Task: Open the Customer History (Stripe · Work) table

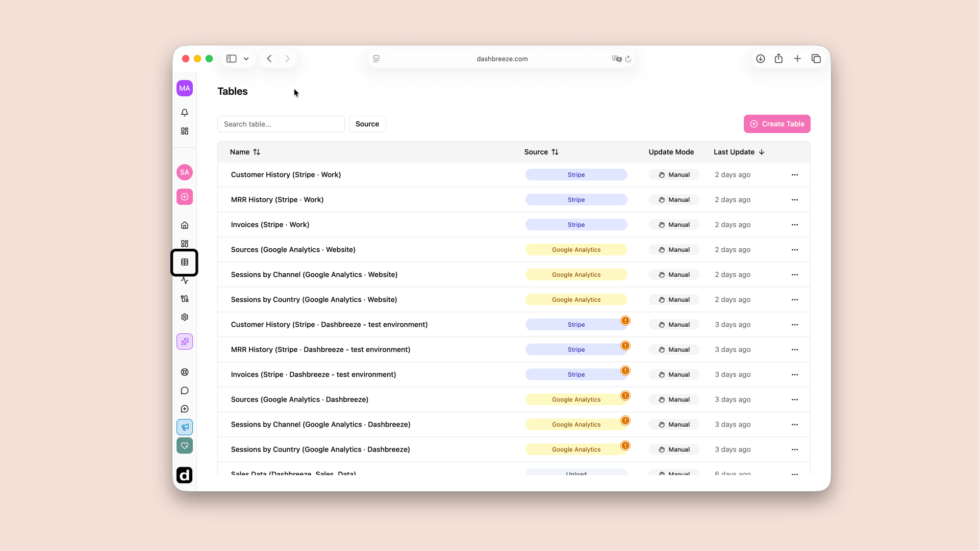Action: 286,175
